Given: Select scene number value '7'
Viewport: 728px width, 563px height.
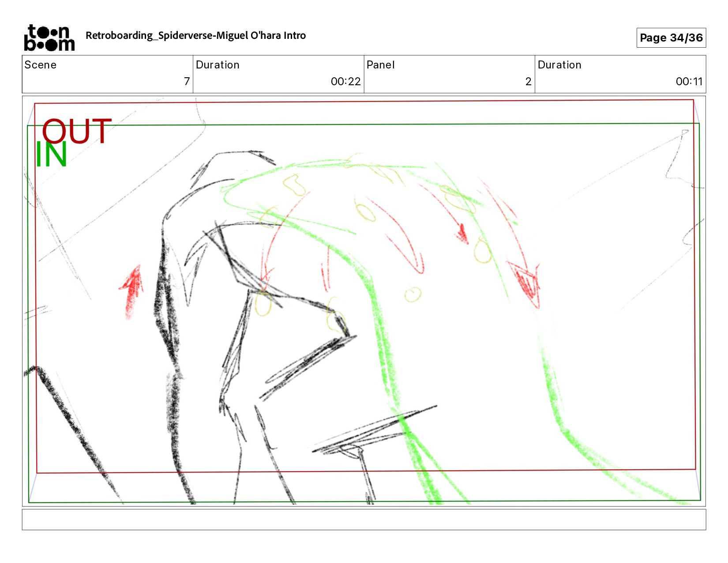Looking at the screenshot, I should (187, 81).
